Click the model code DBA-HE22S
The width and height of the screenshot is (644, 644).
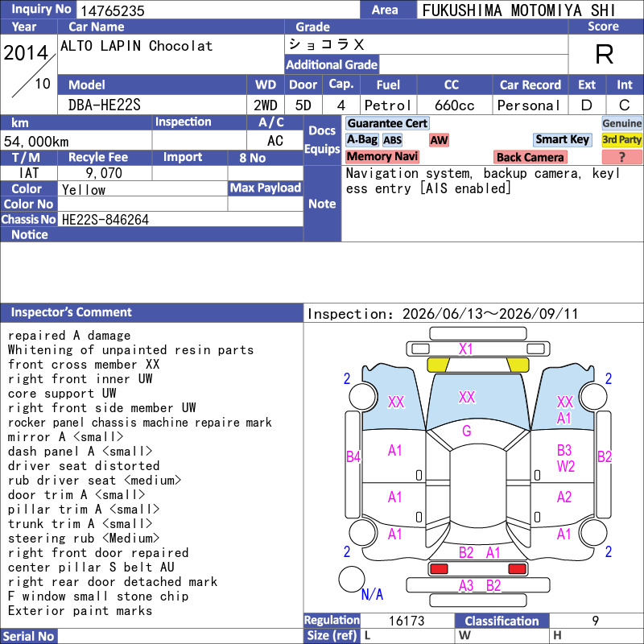[x=105, y=105]
